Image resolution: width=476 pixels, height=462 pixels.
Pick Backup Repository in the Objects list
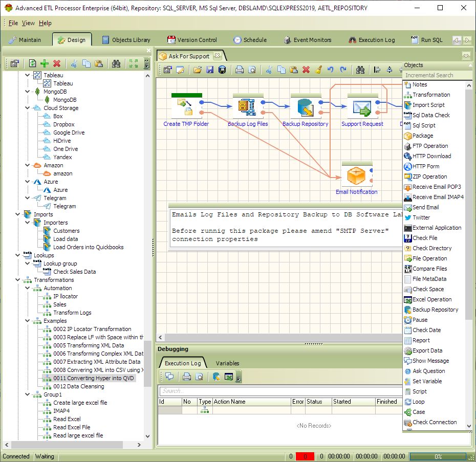pos(435,310)
